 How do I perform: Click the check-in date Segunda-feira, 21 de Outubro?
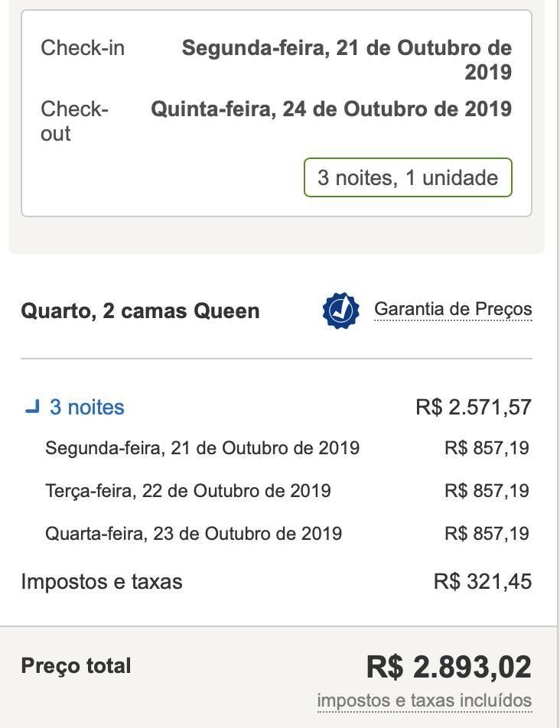(x=347, y=60)
